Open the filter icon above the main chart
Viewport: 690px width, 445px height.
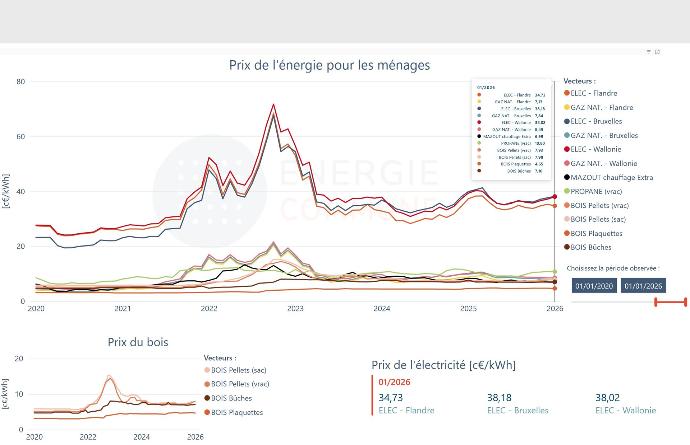648,51
